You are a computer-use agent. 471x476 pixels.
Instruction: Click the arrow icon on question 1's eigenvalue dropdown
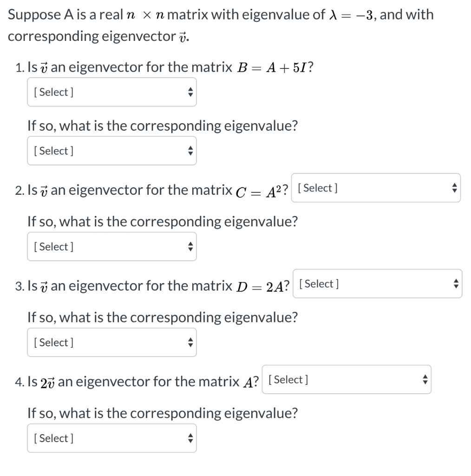[190, 151]
